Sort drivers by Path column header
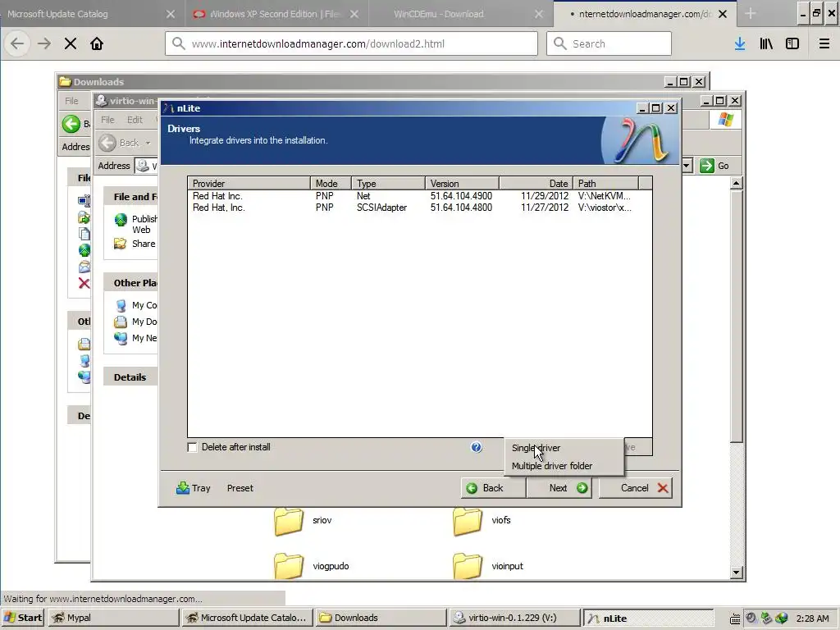840x630 pixels. click(606, 183)
